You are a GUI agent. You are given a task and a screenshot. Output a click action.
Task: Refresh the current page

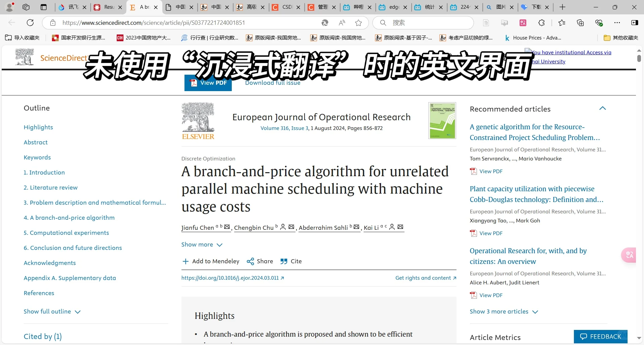click(30, 23)
